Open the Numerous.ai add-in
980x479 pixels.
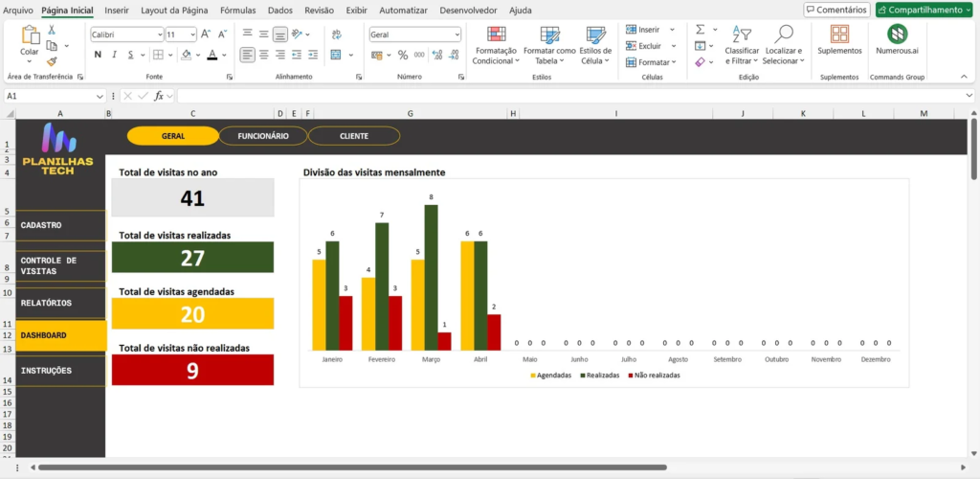tap(897, 39)
